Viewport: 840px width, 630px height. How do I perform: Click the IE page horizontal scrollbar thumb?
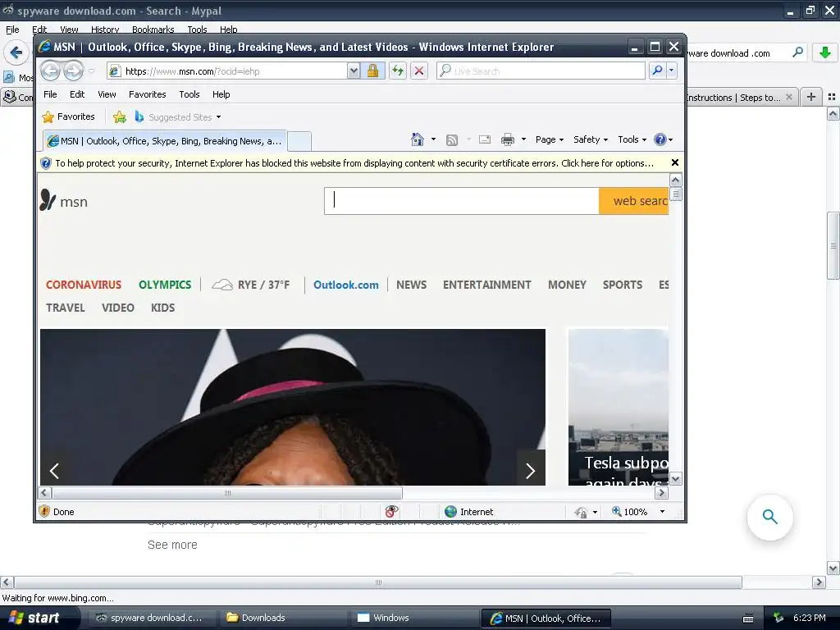click(x=227, y=493)
